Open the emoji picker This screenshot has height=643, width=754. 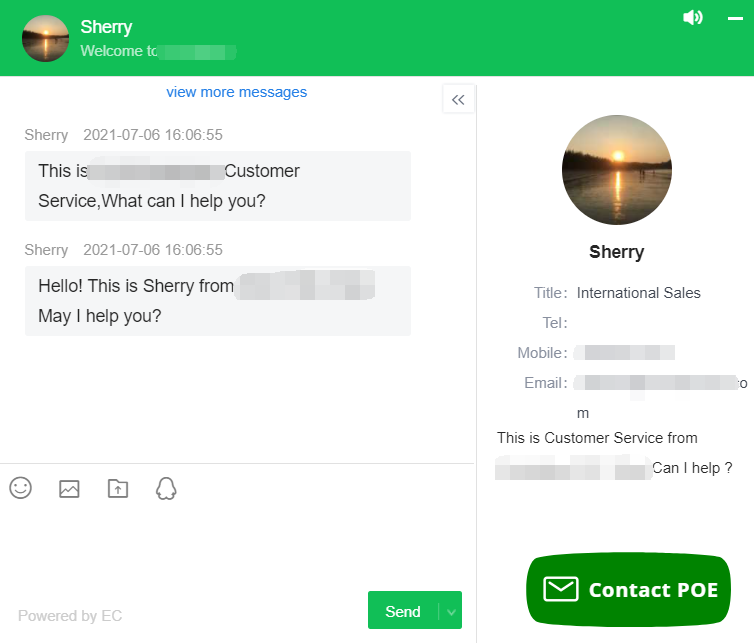21,488
